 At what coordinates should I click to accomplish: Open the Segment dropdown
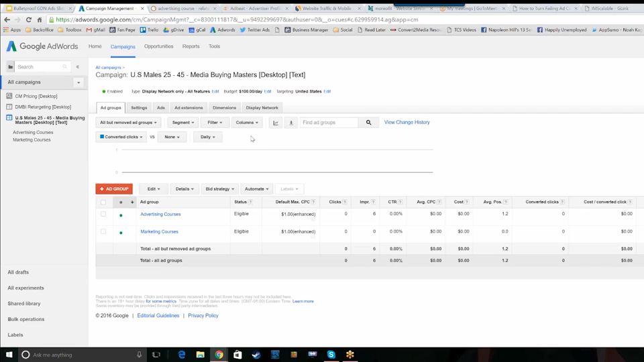182,122
